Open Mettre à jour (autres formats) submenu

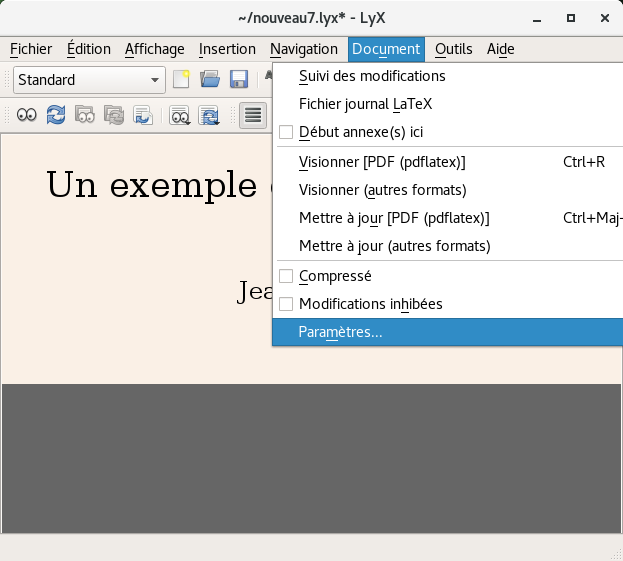click(x=448, y=246)
